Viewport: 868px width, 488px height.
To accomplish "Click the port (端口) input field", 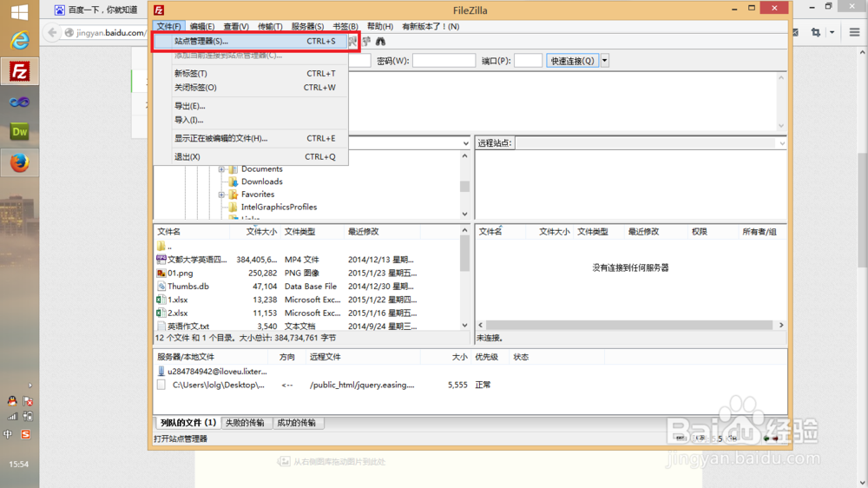I will (528, 61).
